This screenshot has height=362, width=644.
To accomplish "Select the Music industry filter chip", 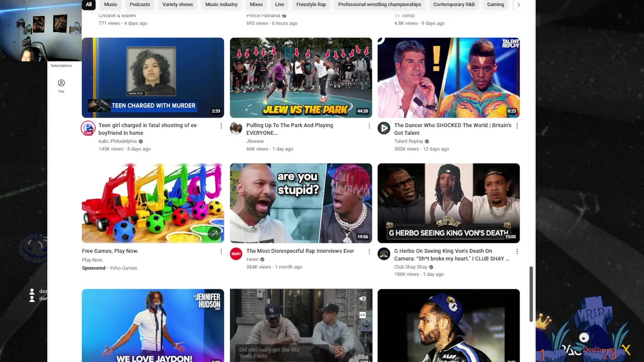I will pos(221,5).
